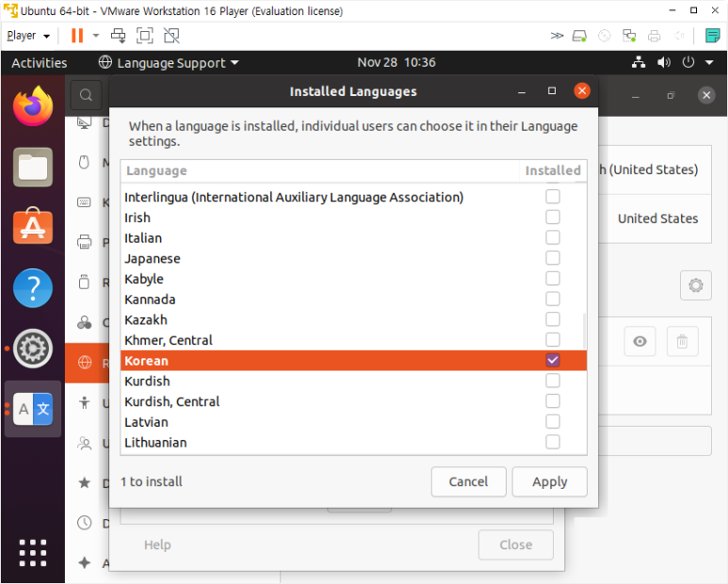Click the VMware hard disk device icon
Viewport: 728px width, 584px height.
579,36
